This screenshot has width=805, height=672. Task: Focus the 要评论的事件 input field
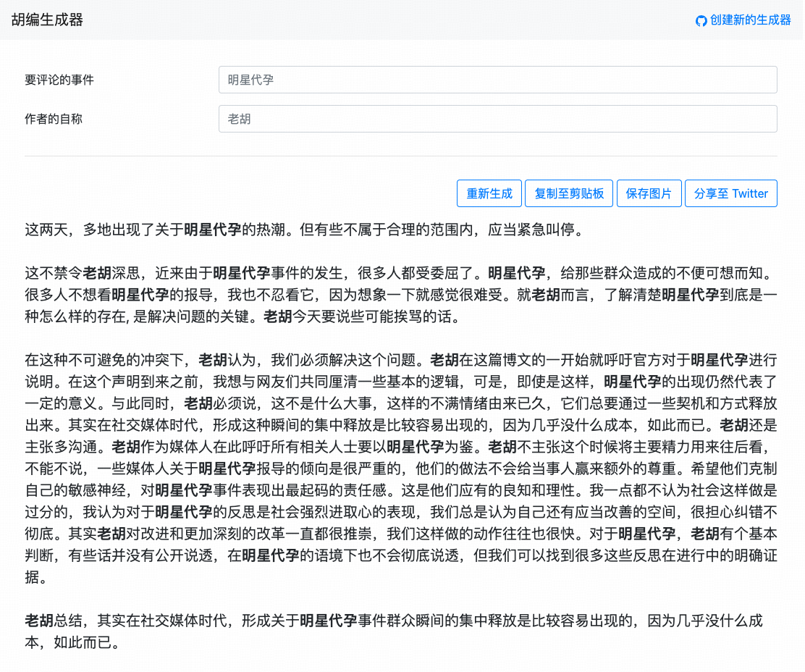(x=497, y=80)
